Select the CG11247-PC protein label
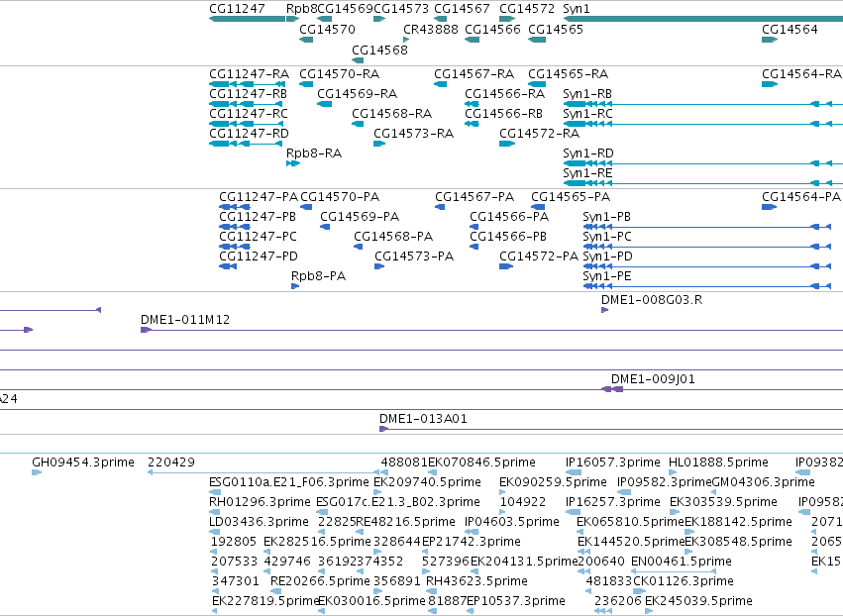 [x=258, y=237]
